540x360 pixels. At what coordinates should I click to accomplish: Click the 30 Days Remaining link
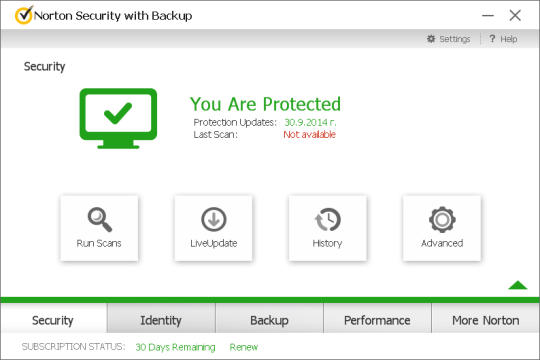(175, 347)
